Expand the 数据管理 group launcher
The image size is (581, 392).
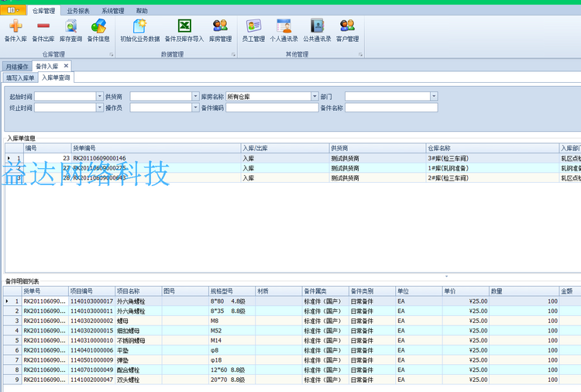pos(233,54)
